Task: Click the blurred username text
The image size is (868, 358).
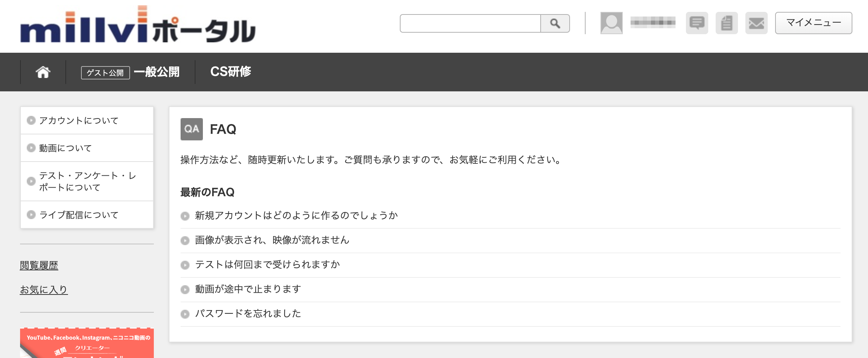Action: 653,22
